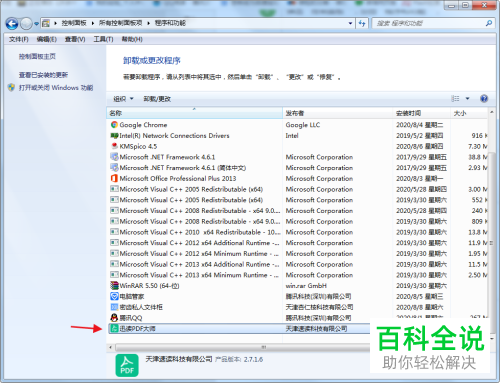
Task: Open 查看已安装的更新 link
Action: (43, 75)
